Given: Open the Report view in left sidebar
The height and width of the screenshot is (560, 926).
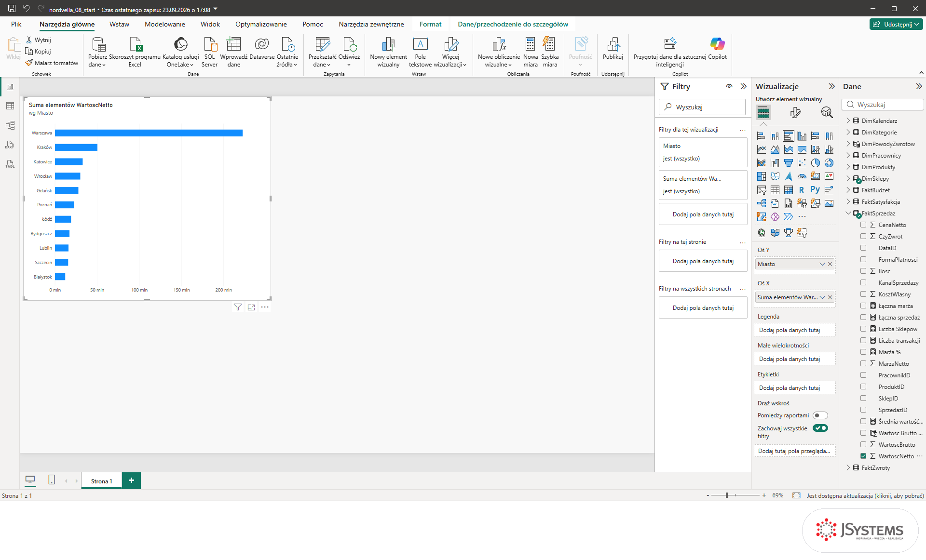Looking at the screenshot, I should (10, 87).
